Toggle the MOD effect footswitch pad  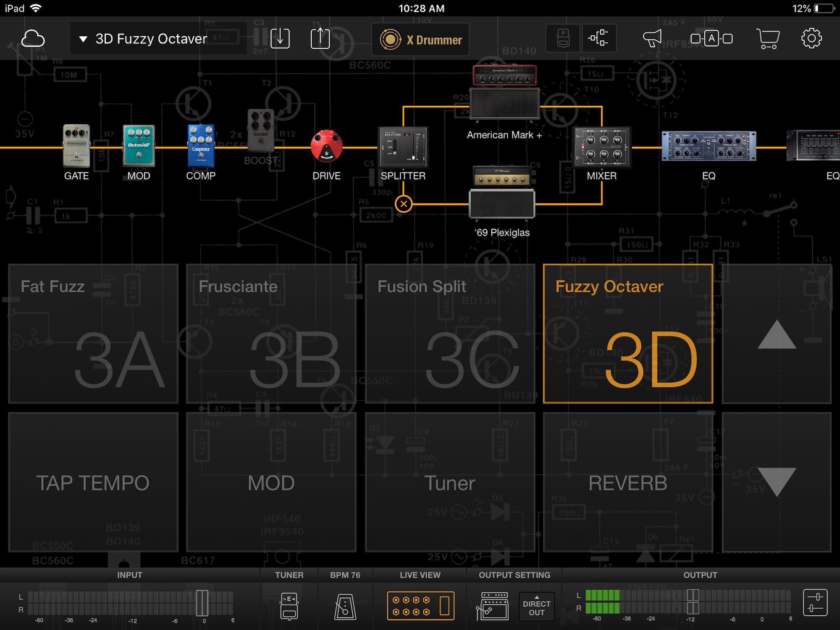(x=271, y=482)
